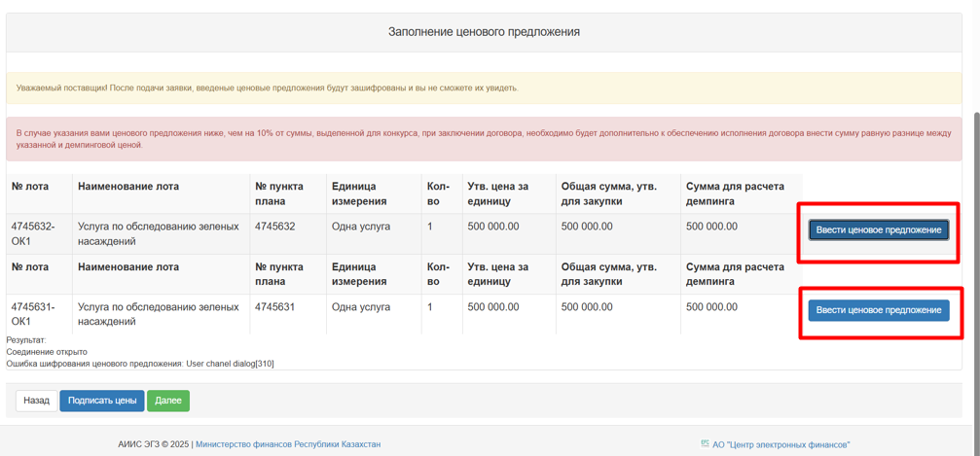
Task: Click the 'Соединение открыто' status line
Action: [x=47, y=352]
